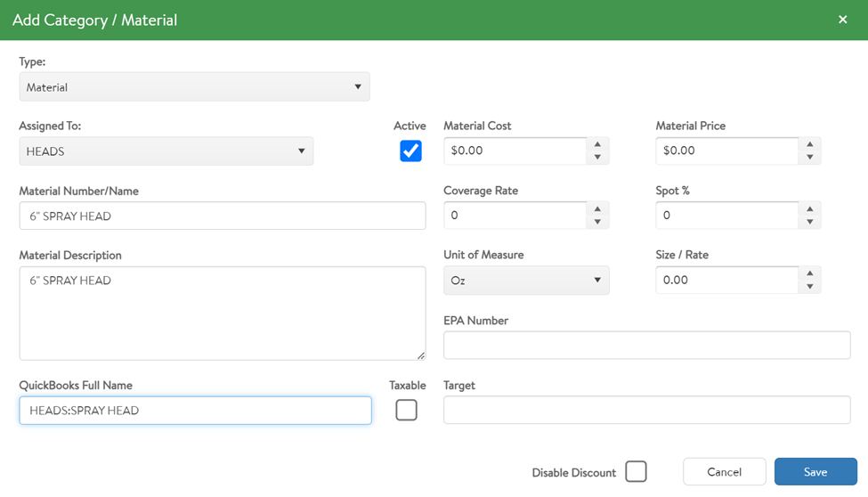This screenshot has height=497, width=868.
Task: Open the Type dropdown showing Material
Action: click(194, 87)
